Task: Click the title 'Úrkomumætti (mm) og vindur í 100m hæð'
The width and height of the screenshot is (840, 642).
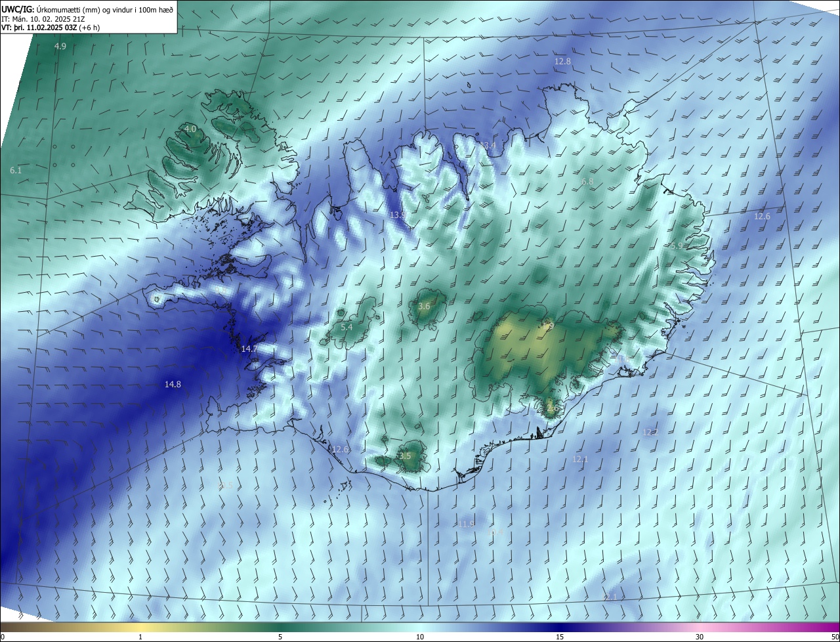Action: click(x=105, y=9)
